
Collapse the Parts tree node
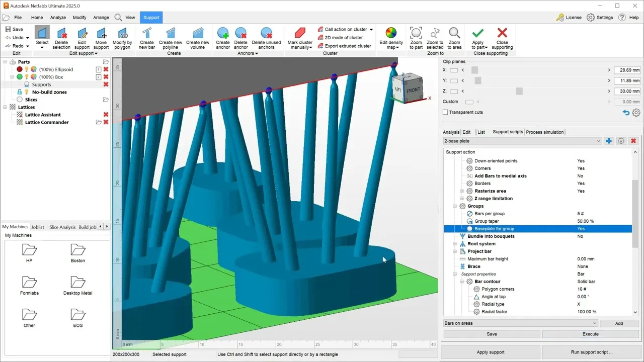point(5,62)
